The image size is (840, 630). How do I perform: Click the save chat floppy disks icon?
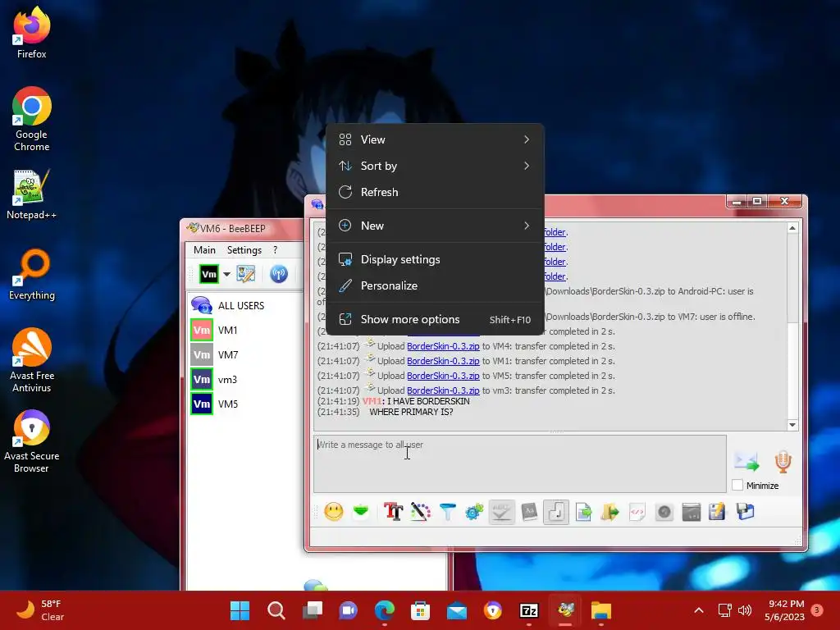[745, 512]
